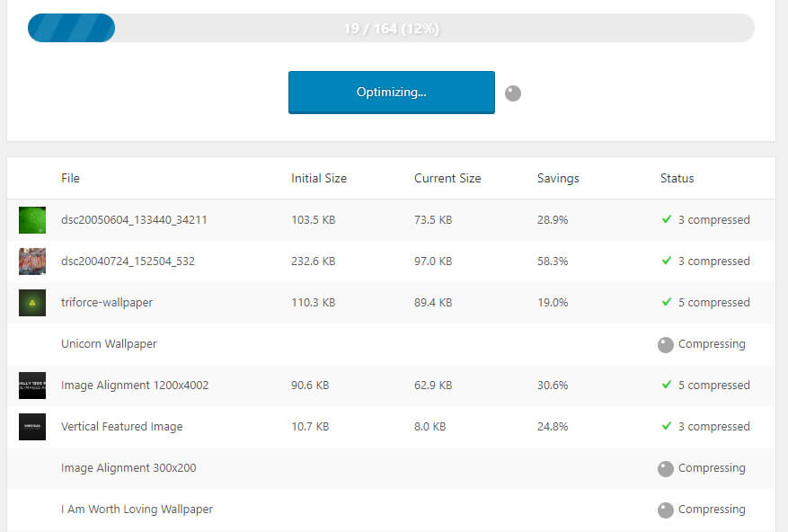
Task: Click the Savings column header
Action: [558, 178]
